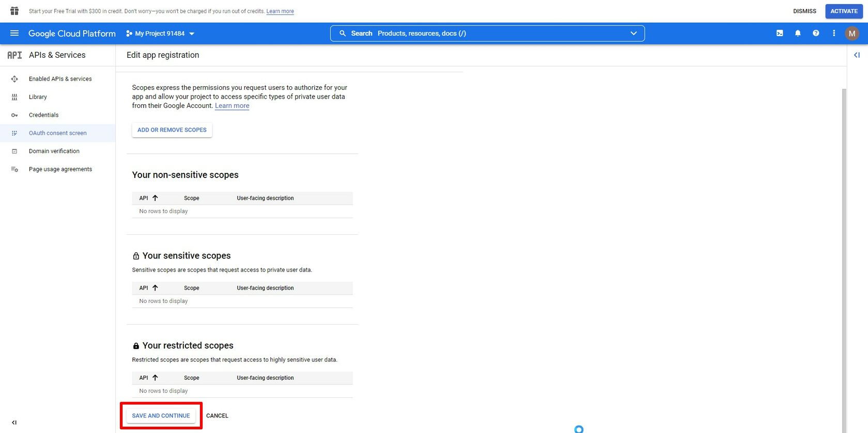Open the user account avatar M
The width and height of the screenshot is (868, 433).
point(852,34)
